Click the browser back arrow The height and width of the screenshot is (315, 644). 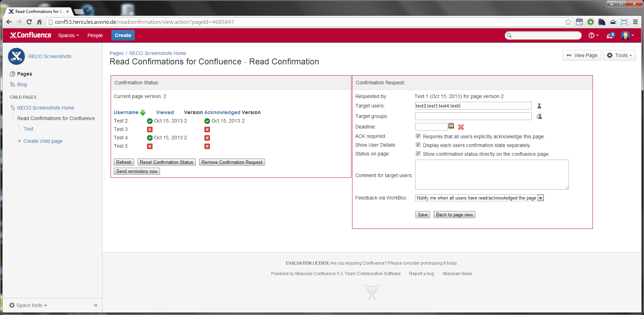click(9, 22)
